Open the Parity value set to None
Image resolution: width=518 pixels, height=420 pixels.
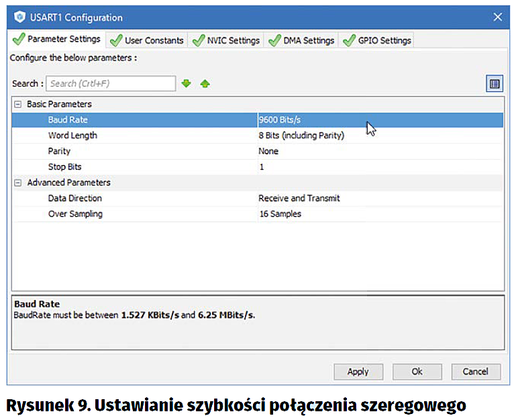tap(380, 152)
